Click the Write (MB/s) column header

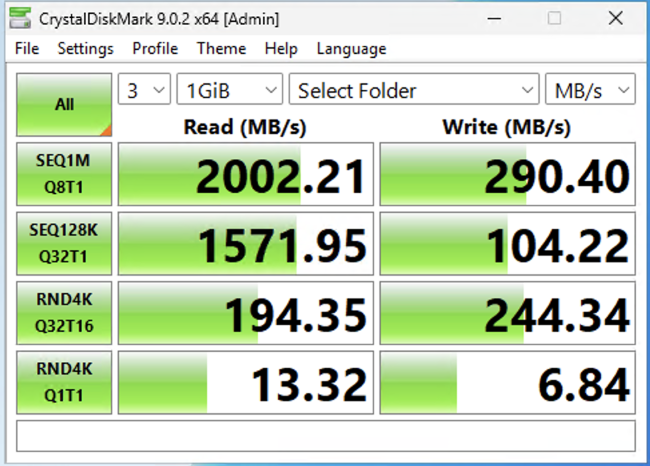507,127
